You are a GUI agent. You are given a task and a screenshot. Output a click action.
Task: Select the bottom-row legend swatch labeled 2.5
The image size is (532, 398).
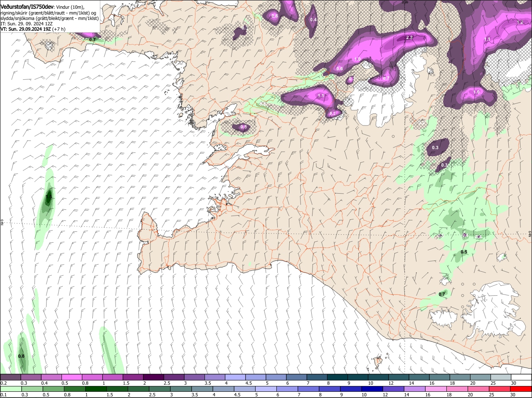(160, 388)
